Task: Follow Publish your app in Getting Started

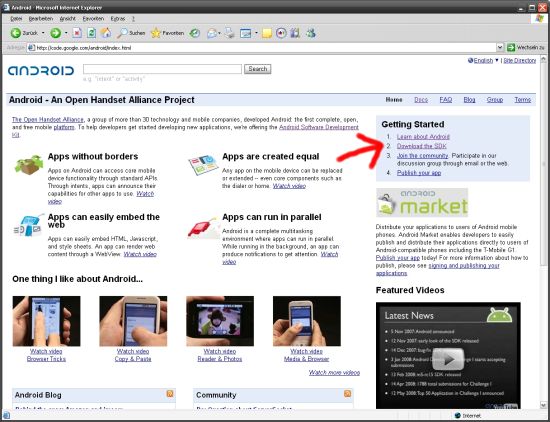Action: (x=419, y=173)
